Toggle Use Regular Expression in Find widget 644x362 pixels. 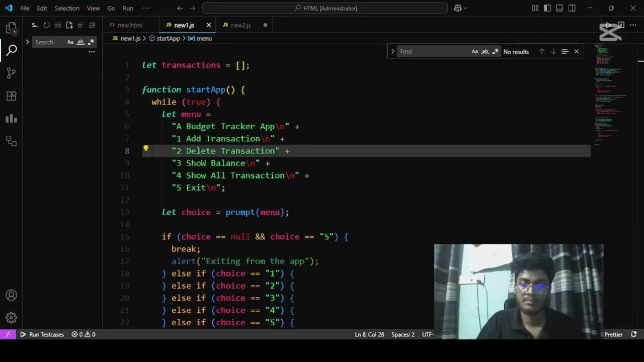(496, 51)
